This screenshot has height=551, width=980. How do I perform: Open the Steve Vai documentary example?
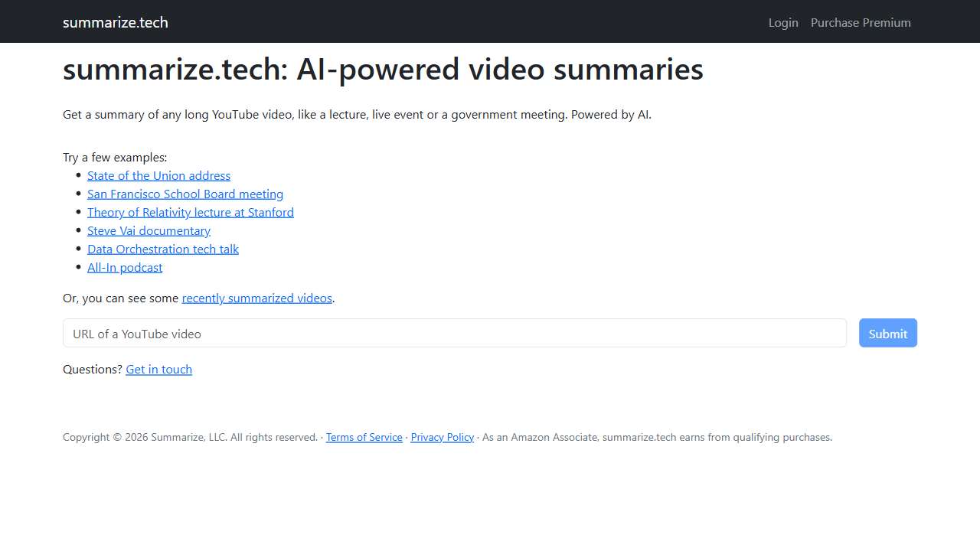tap(149, 230)
